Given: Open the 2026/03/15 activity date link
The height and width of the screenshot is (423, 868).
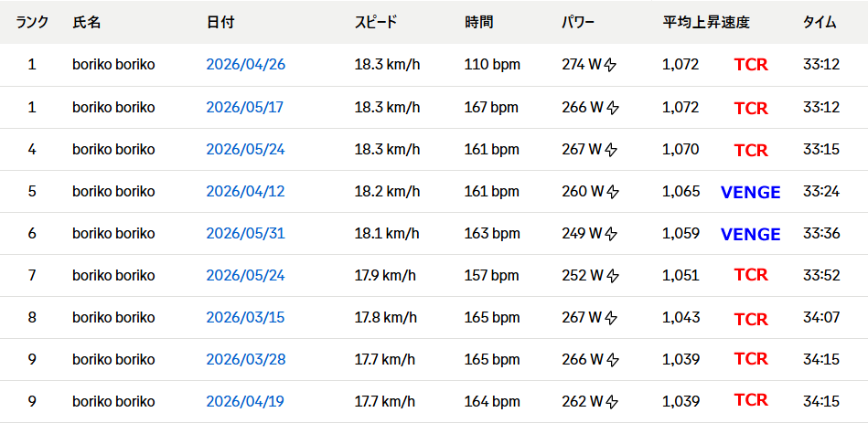Looking at the screenshot, I should point(245,317).
